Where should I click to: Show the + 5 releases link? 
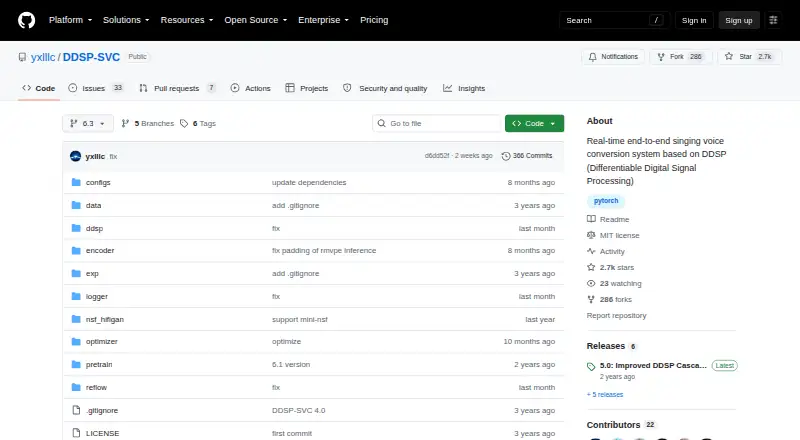point(605,395)
